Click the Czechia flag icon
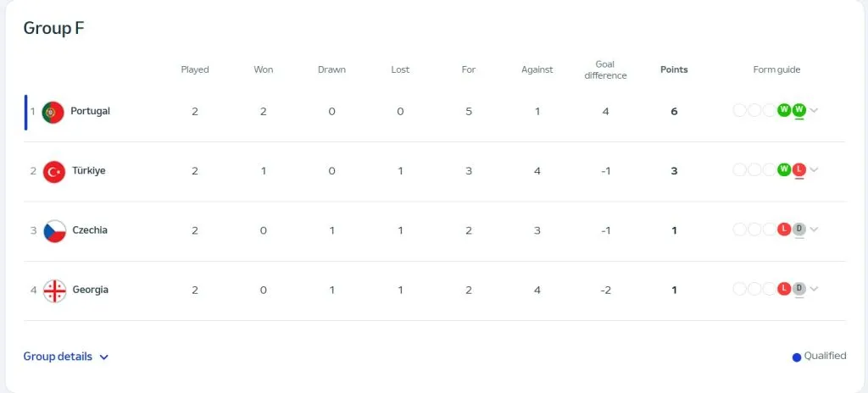The width and height of the screenshot is (868, 393). point(54,230)
